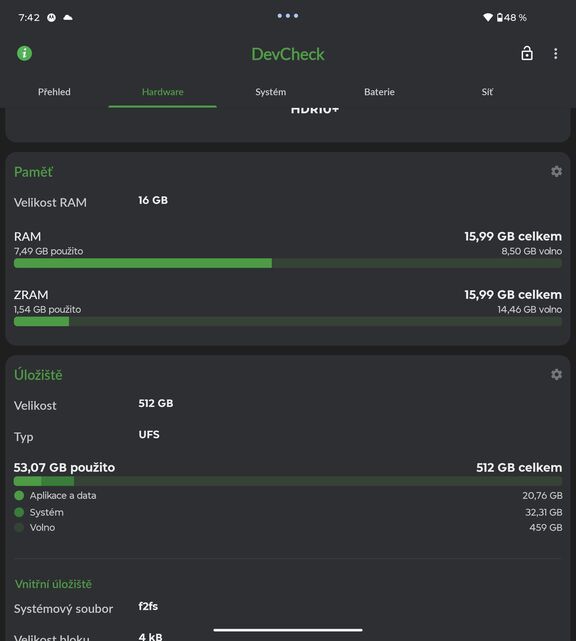Tap "1,54 GB použito" text
This screenshot has height=641, width=576.
47,309
